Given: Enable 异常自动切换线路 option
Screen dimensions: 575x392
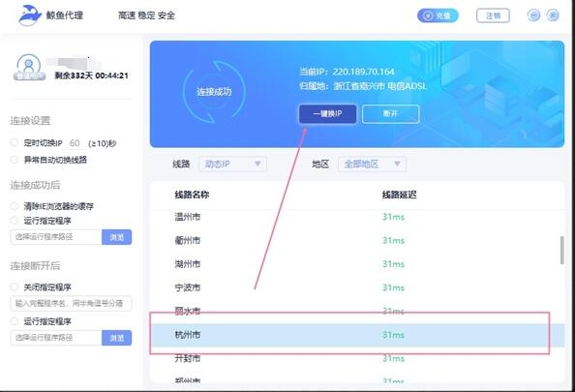Looking at the screenshot, I should (x=15, y=159).
